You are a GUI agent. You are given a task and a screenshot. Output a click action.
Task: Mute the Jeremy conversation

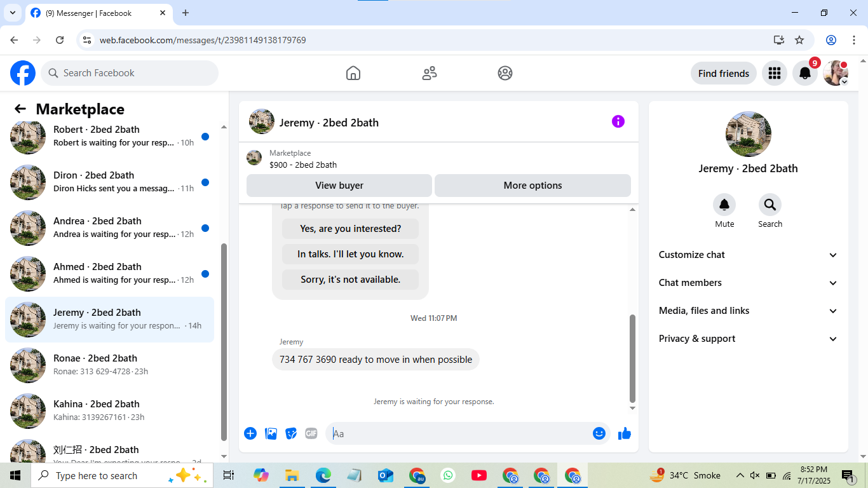point(724,205)
